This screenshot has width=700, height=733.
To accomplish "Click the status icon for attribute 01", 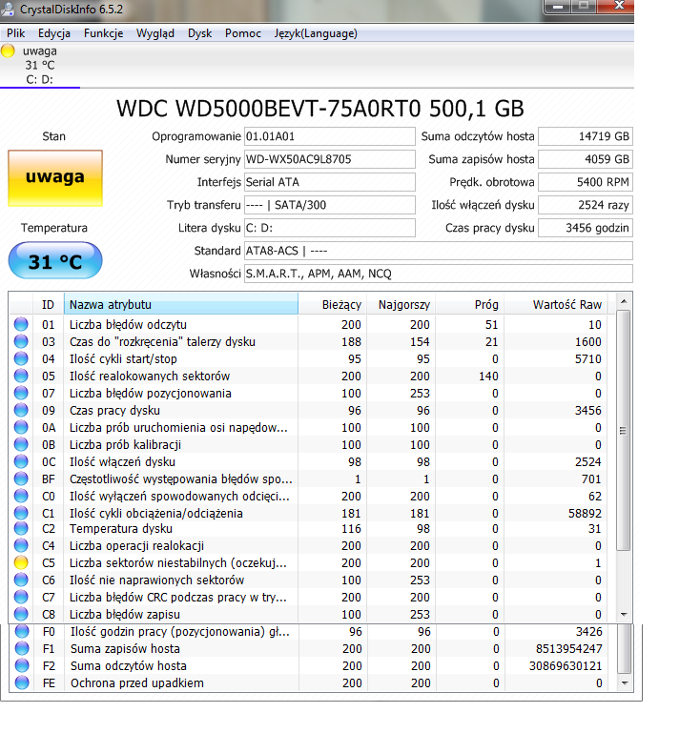I will click(x=21, y=324).
